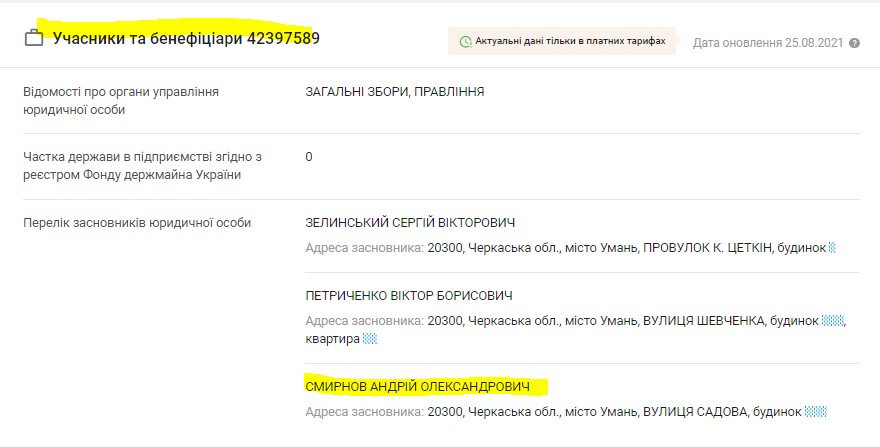Click the 'Перелік засновників юридичної особи' label
This screenshot has width=880, height=447.
pyautogui.click(x=137, y=222)
